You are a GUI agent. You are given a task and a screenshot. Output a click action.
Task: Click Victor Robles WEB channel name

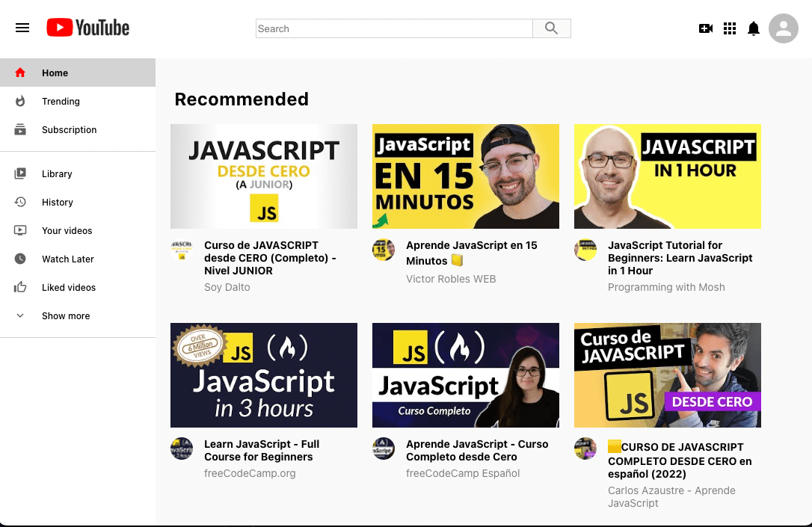point(451,279)
